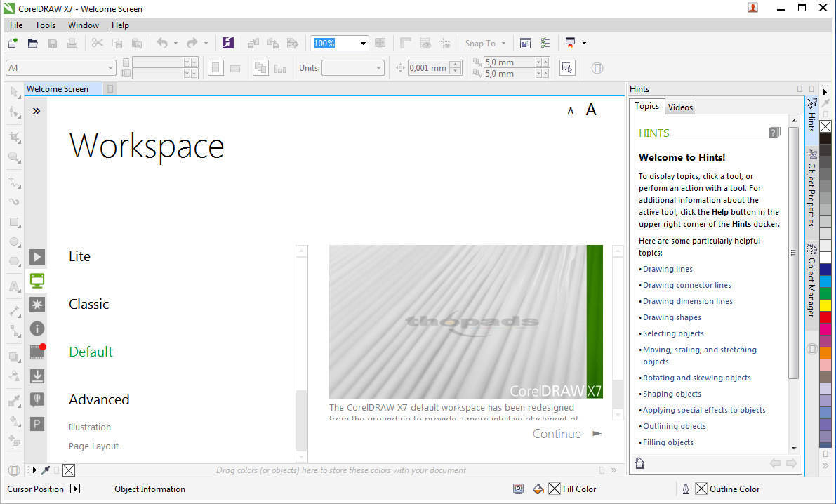
Task: Expand the Welcome Screen sidebar chevron
Action: [37, 111]
